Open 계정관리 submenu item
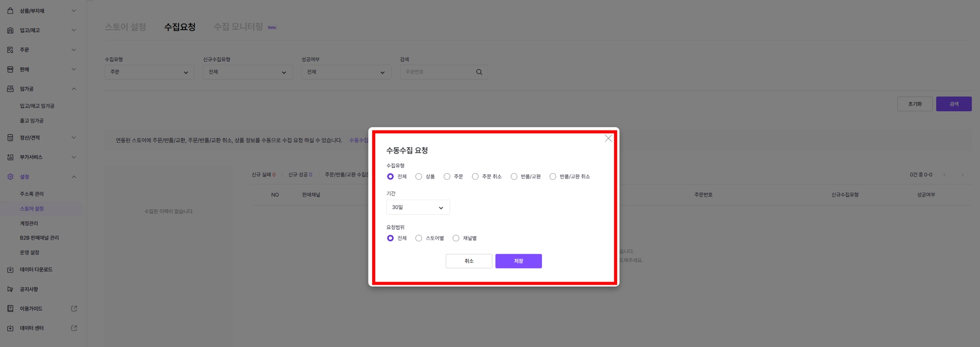Screen dimensions: 980x347 pyautogui.click(x=29, y=224)
